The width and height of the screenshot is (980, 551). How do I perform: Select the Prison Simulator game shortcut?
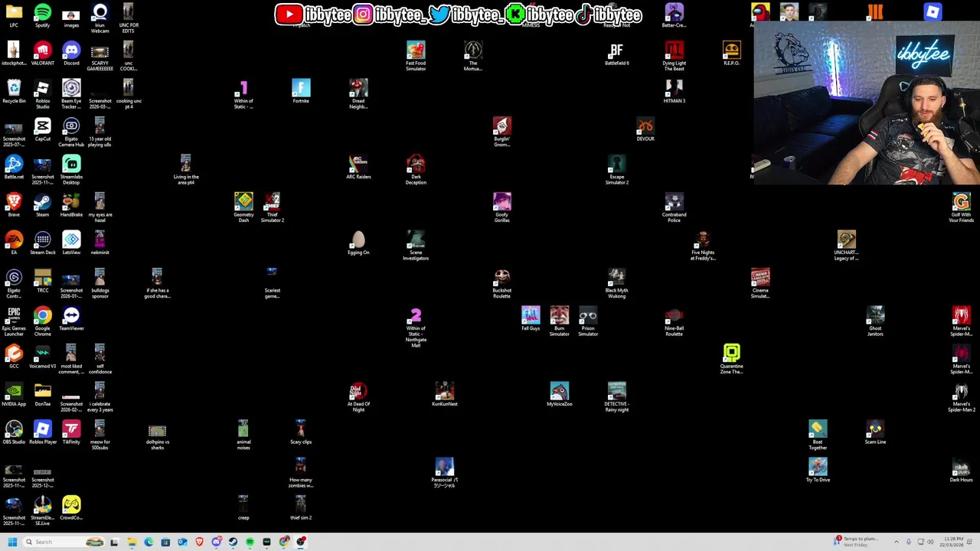point(588,322)
